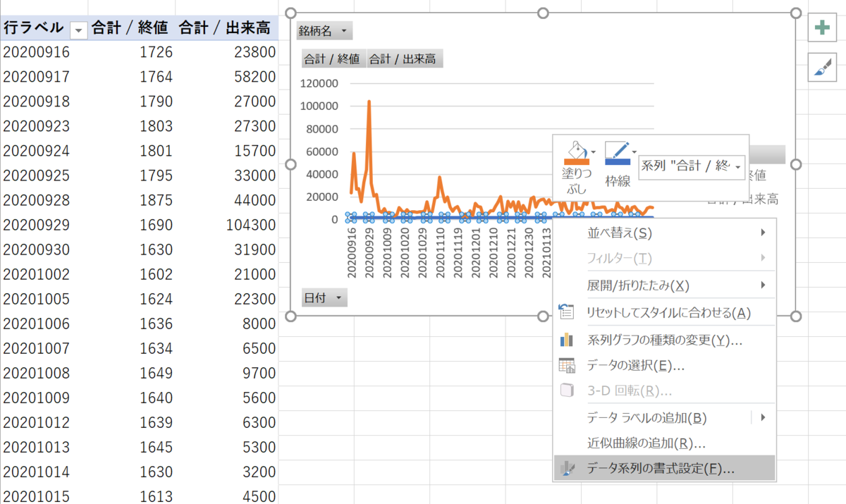Select データ系列の書式設定 entry

click(x=664, y=468)
